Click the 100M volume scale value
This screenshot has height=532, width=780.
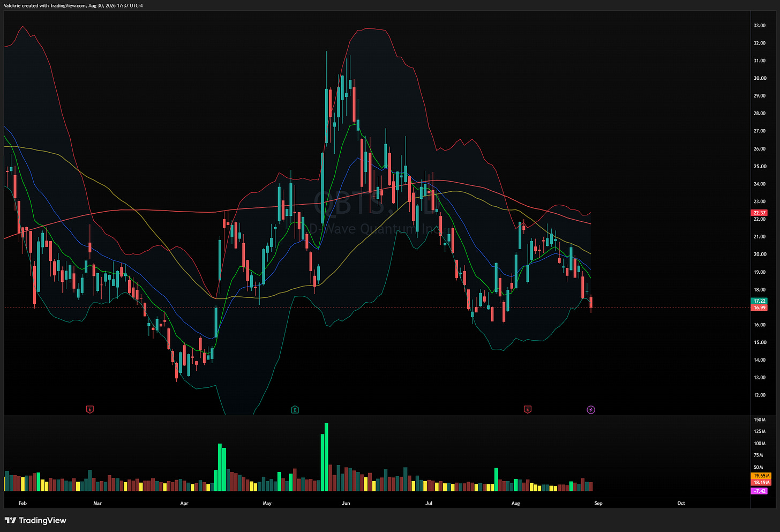760,444
